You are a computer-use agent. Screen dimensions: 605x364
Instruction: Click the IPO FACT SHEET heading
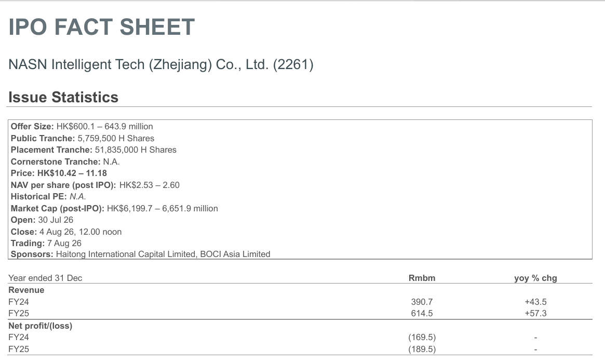[101, 27]
